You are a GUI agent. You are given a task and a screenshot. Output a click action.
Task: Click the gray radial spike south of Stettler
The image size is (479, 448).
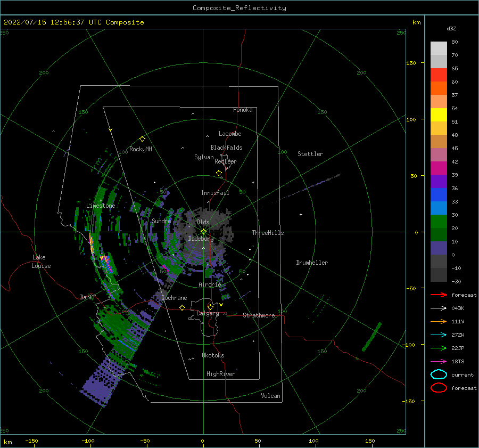(x=305, y=189)
